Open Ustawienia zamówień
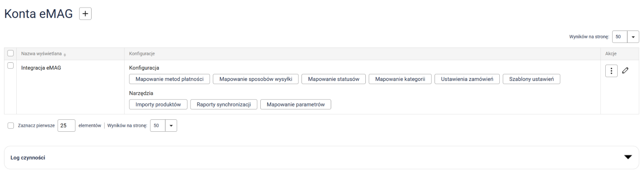This screenshot has height=174, width=644. (467, 79)
